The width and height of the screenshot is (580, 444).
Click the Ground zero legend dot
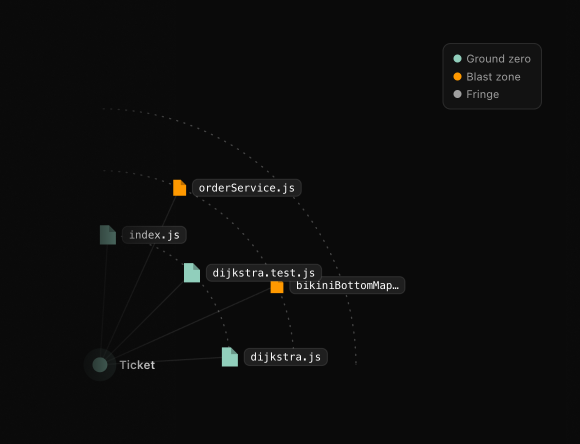coord(458,58)
